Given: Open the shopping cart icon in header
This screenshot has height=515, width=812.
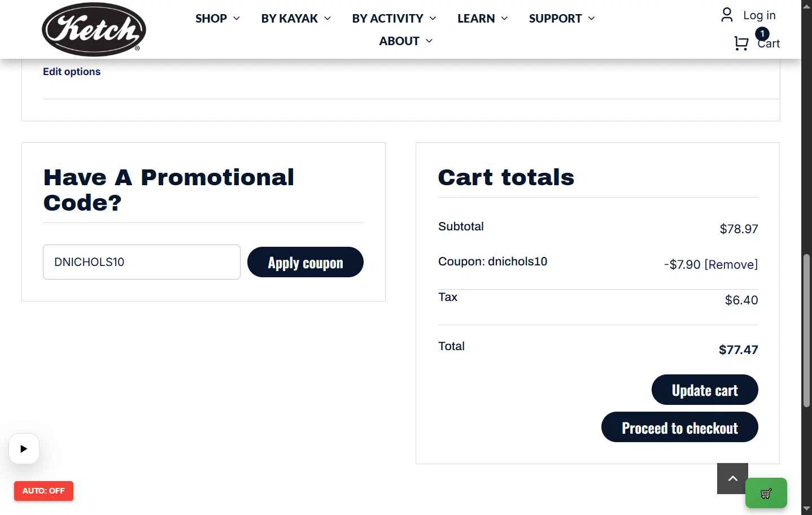Looking at the screenshot, I should tap(741, 43).
